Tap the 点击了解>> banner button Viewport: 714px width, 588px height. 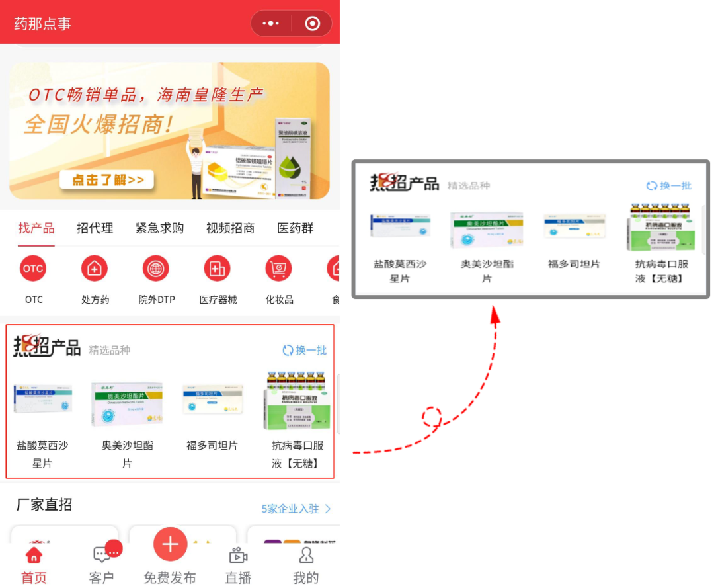[106, 179]
